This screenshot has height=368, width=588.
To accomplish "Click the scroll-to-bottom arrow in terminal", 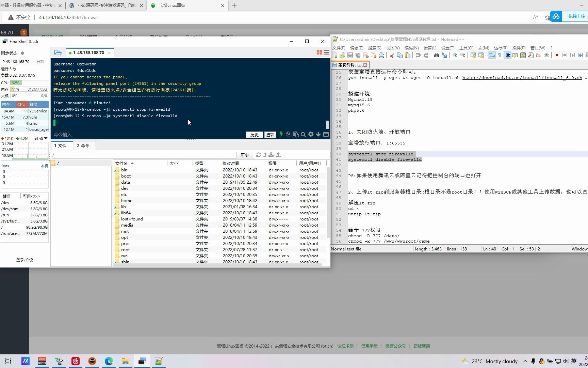I will click(318, 134).
